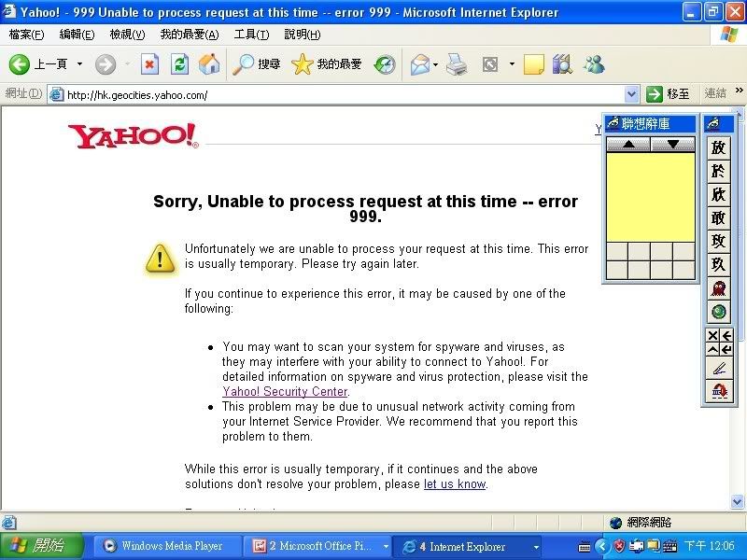The image size is (747, 560).
Task: Refresh the page with the green arrows icon
Action: (x=179, y=64)
